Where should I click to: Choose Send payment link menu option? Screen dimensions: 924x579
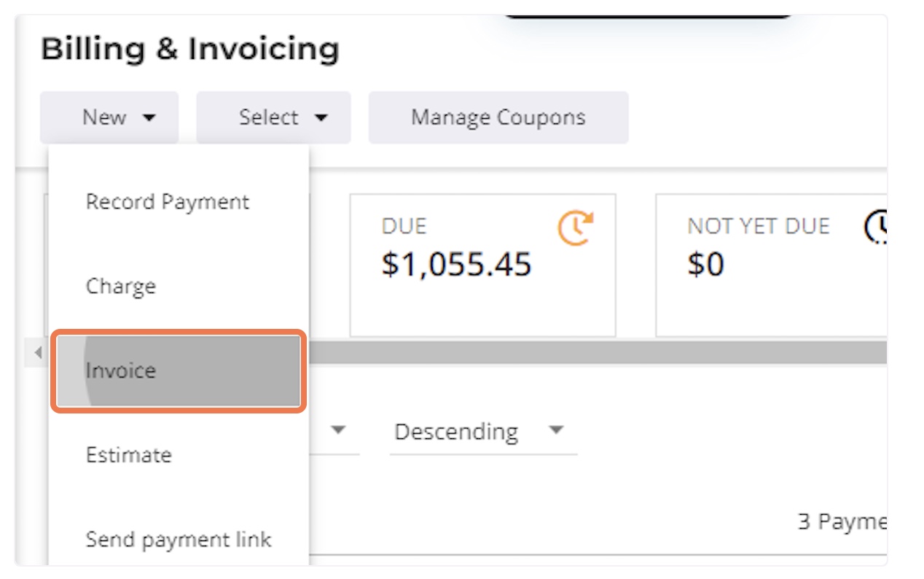pos(179,540)
